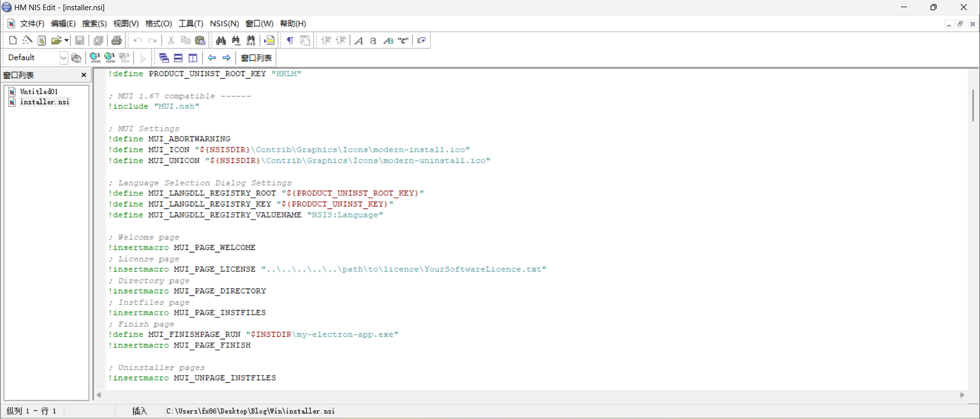Click the vertical scrollbar thumb
The width and height of the screenshot is (980, 419).
pos(973,105)
